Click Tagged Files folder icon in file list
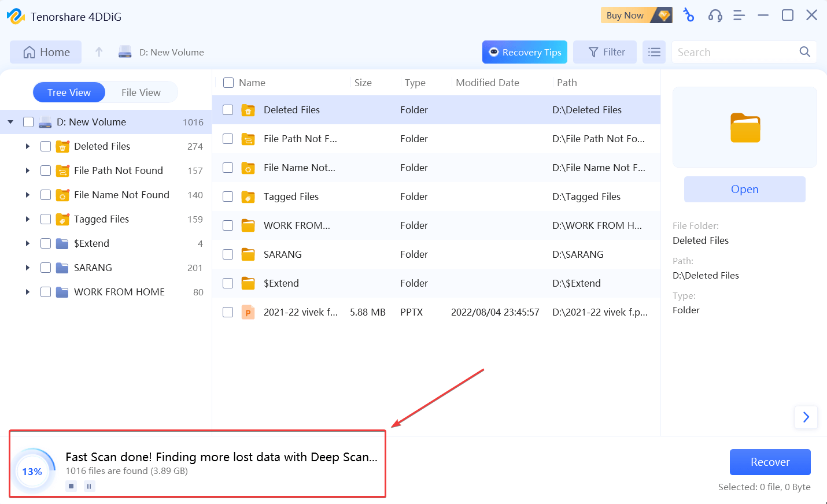This screenshot has width=827, height=504. click(x=248, y=197)
